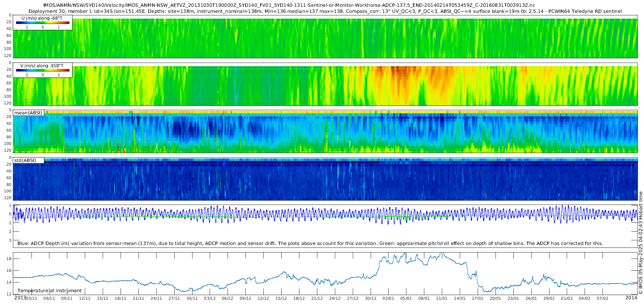Click the 12 tick on the temperature axis
This screenshot has width=644, height=304.
tap(9, 294)
